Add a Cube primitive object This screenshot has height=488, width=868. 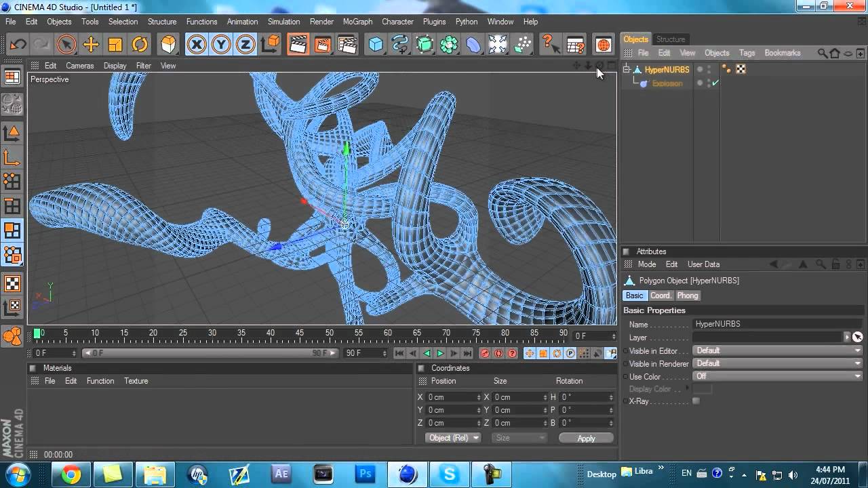pyautogui.click(x=376, y=45)
